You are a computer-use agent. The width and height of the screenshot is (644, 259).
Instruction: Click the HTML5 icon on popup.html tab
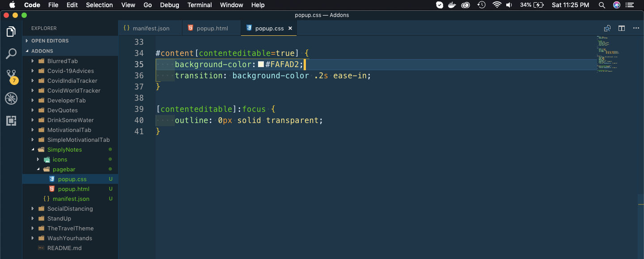[191, 28]
